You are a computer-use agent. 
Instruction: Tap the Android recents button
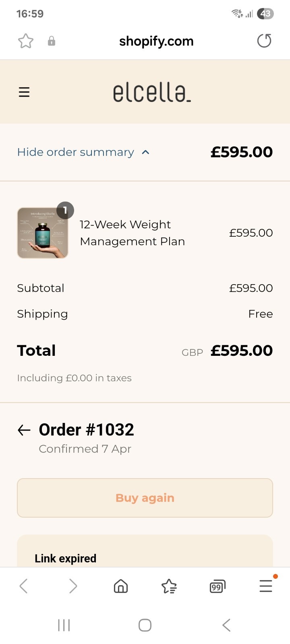pyautogui.click(x=64, y=625)
